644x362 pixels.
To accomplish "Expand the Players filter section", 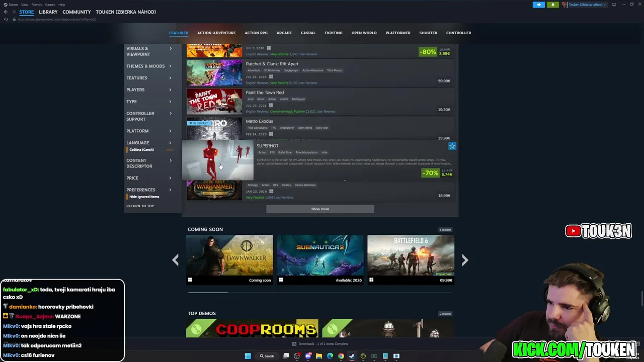I will 149,89.
